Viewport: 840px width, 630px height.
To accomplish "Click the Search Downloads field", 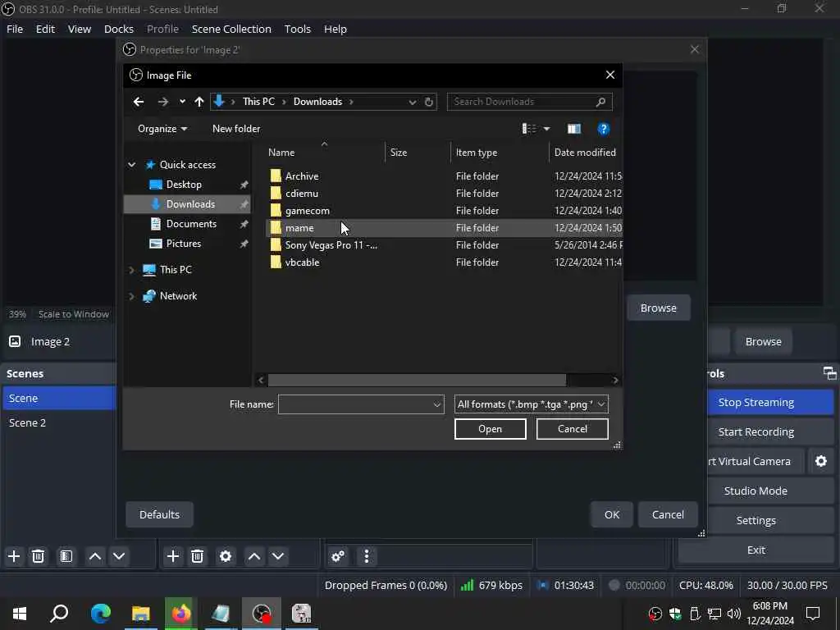I will tap(529, 102).
